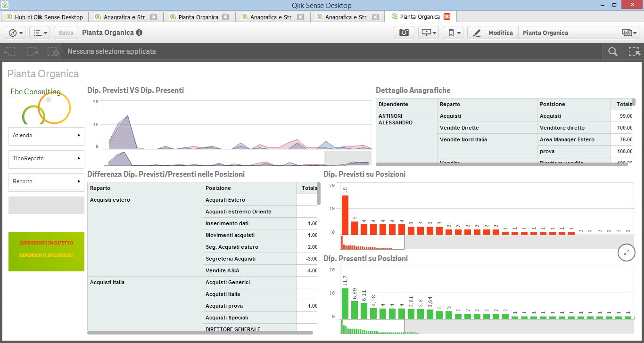Click vertical scrollbar of Differenza table

pos(319,193)
